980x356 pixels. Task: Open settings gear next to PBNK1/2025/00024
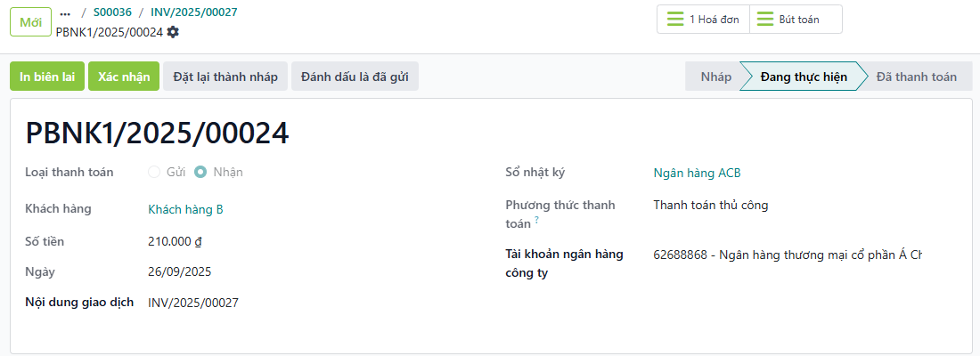click(x=173, y=32)
